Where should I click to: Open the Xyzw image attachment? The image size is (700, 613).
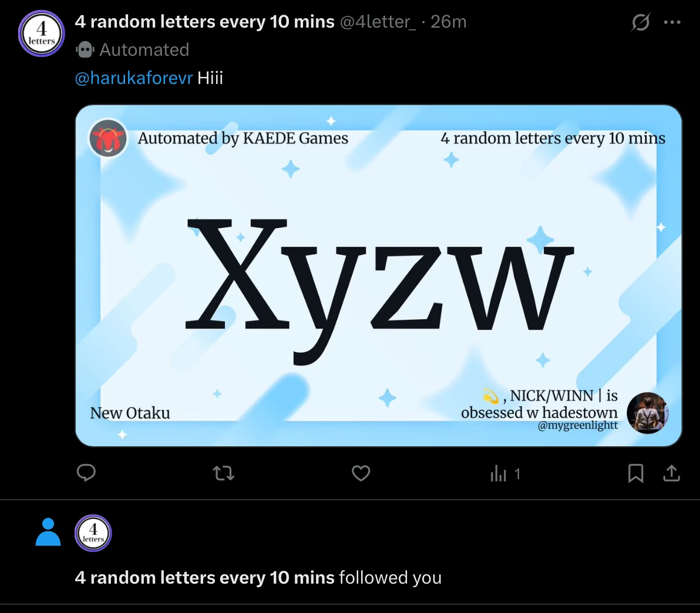379,275
